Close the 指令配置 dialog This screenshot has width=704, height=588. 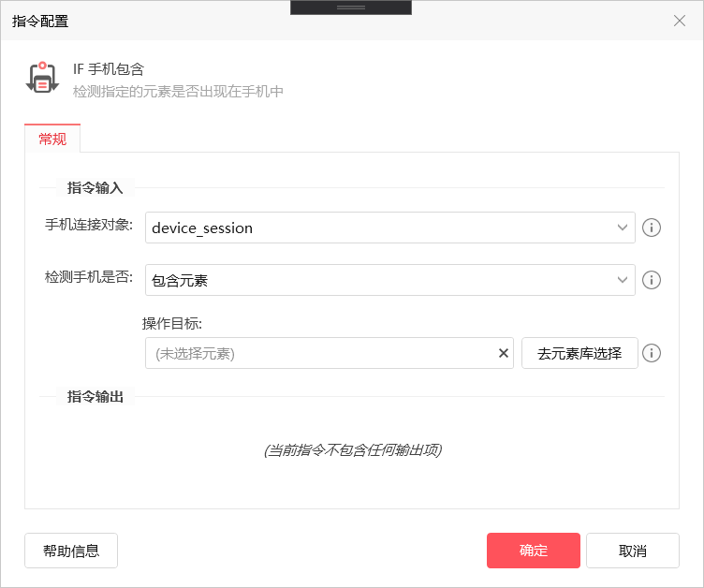[x=680, y=21]
